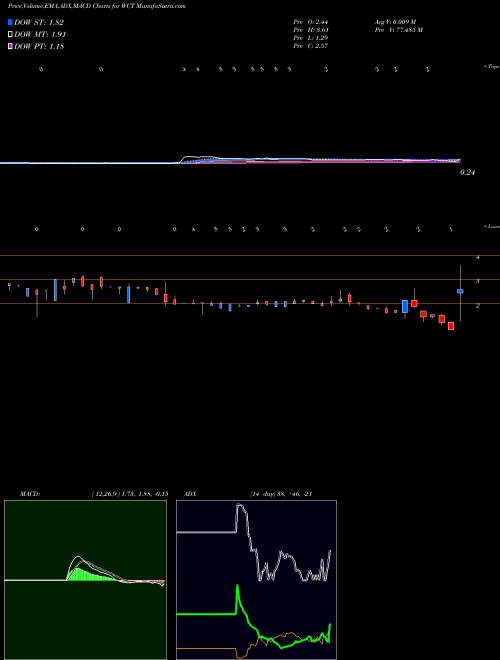This screenshot has height=660, width=500.
Task: Click the chart title mentioning MunafaSutra.com
Action: [97, 6]
